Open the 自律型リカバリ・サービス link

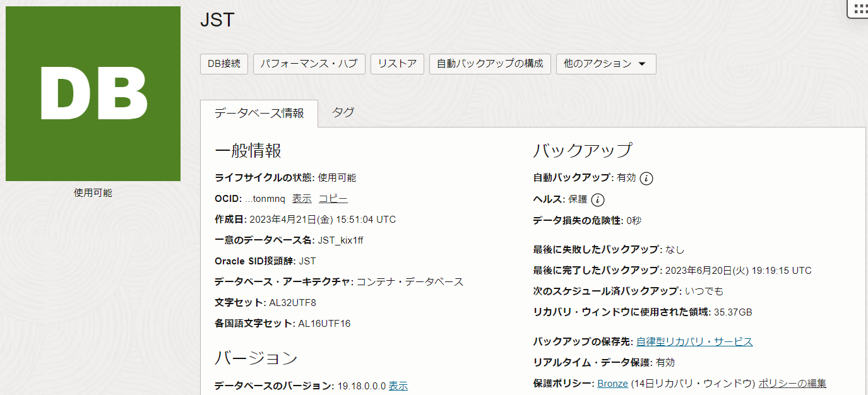pos(694,341)
